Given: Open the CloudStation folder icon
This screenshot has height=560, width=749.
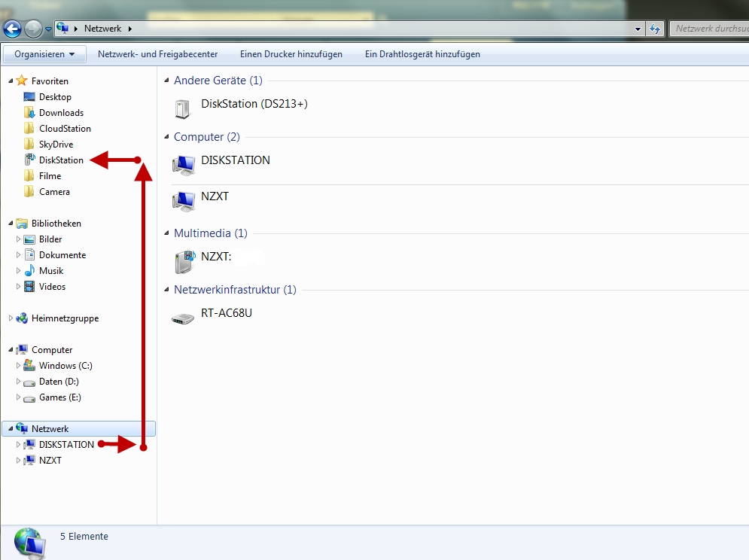Looking at the screenshot, I should point(29,129).
